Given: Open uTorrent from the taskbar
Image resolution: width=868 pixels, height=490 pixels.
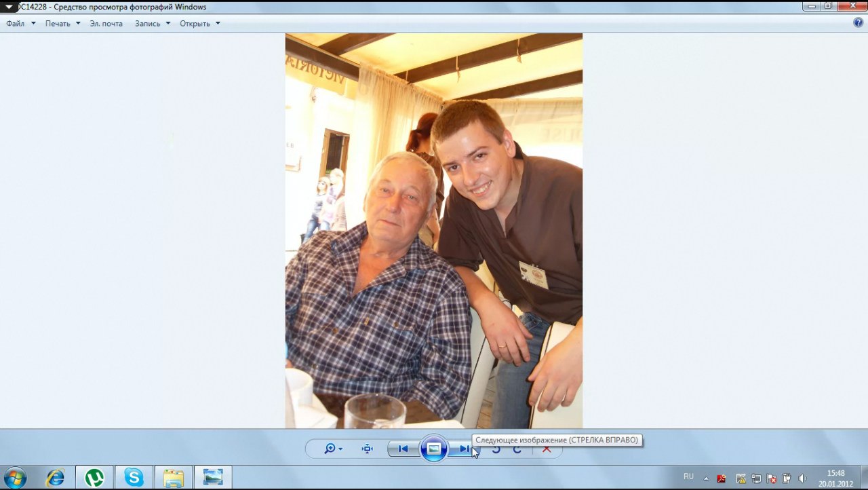Looking at the screenshot, I should point(94,478).
